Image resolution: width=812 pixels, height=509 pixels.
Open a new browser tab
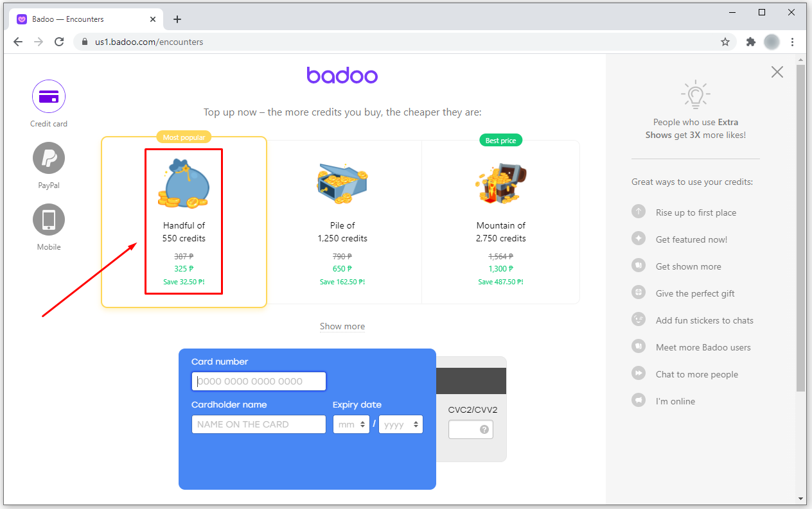point(177,19)
